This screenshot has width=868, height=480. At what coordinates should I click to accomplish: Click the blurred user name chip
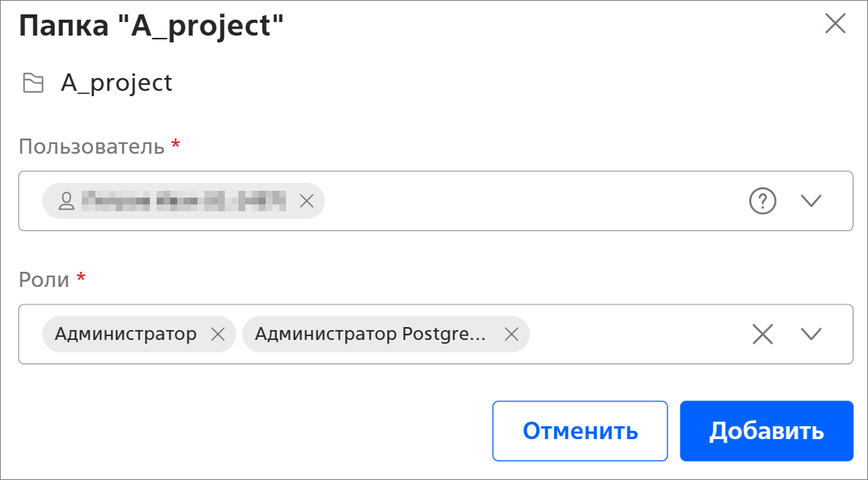coord(184,201)
